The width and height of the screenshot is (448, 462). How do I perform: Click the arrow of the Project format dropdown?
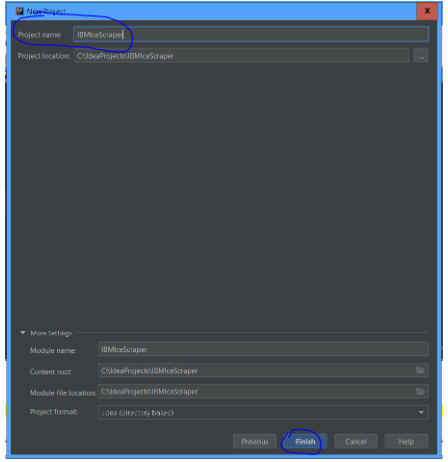(421, 413)
